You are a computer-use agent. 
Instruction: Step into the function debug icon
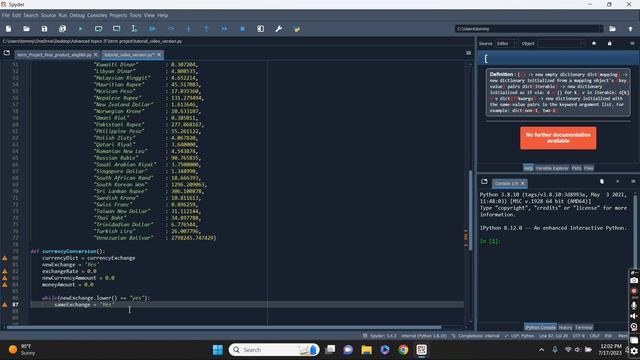point(189,29)
